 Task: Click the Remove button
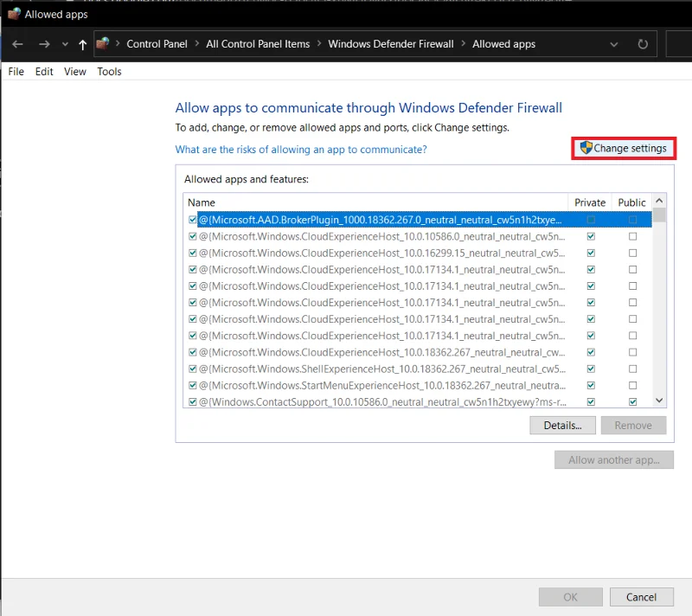(633, 426)
